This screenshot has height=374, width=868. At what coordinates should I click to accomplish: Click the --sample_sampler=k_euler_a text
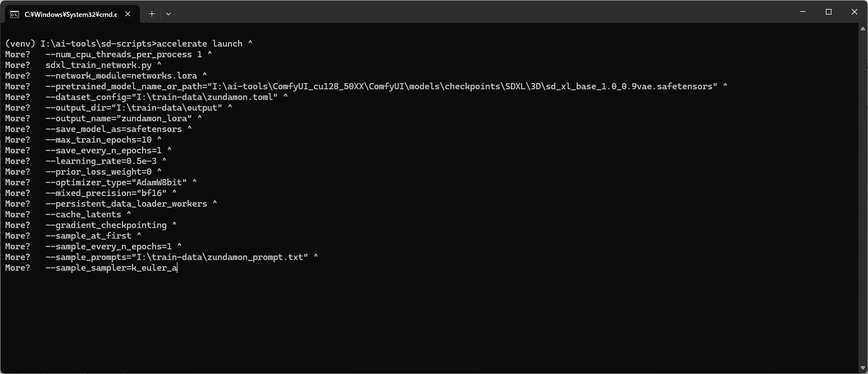coord(111,268)
